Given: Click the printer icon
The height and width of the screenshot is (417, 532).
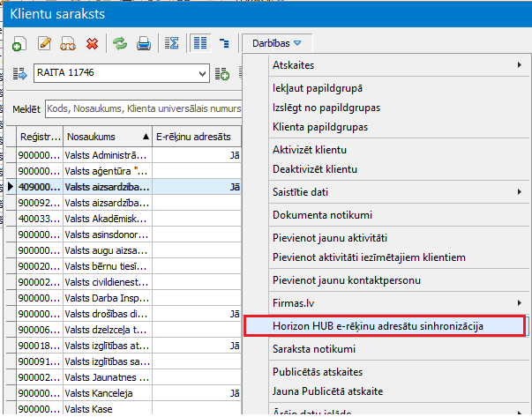Looking at the screenshot, I should point(144,43).
